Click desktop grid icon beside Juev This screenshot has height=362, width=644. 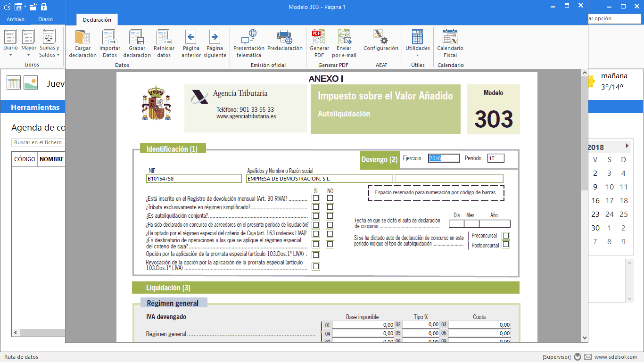[14, 83]
